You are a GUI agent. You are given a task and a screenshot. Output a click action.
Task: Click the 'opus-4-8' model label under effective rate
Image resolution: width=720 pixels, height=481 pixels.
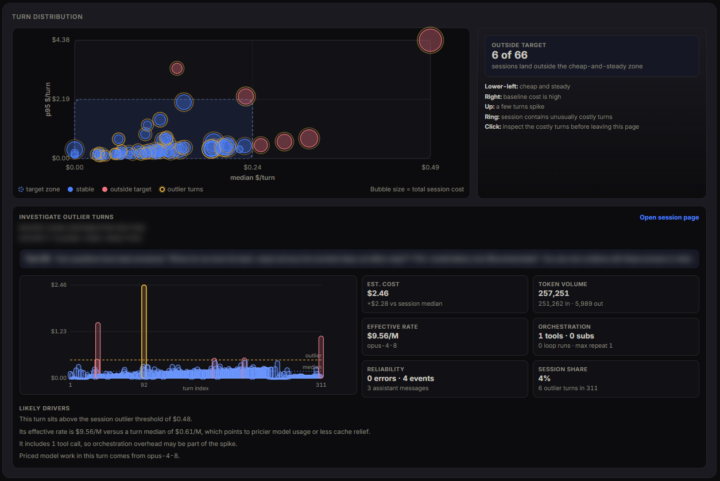[382, 346]
